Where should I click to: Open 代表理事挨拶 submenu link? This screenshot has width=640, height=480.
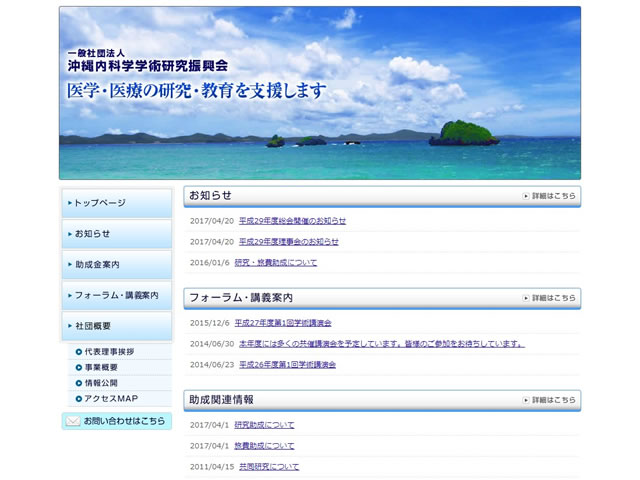coord(109,352)
